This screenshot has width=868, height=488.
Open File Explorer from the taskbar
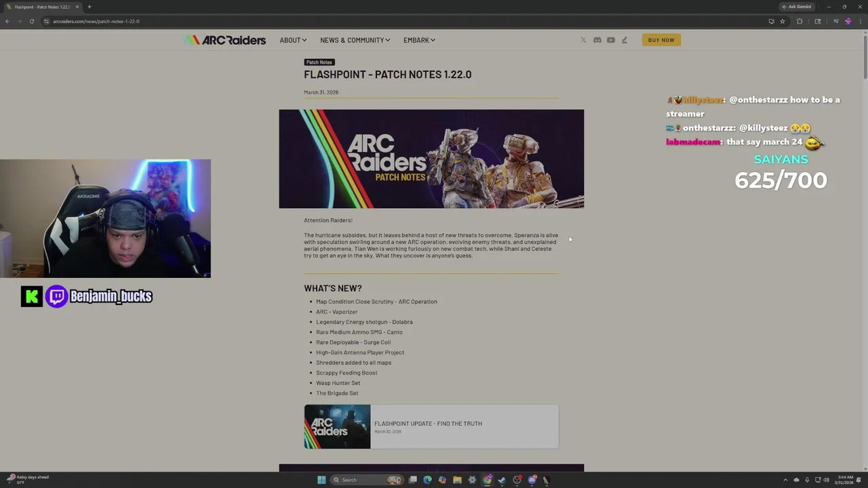pos(457,480)
